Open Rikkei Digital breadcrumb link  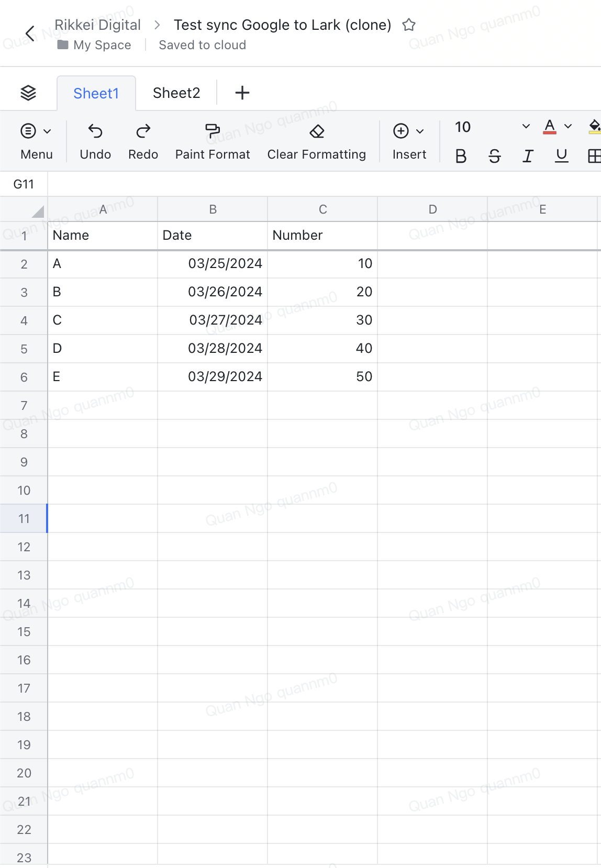point(98,25)
